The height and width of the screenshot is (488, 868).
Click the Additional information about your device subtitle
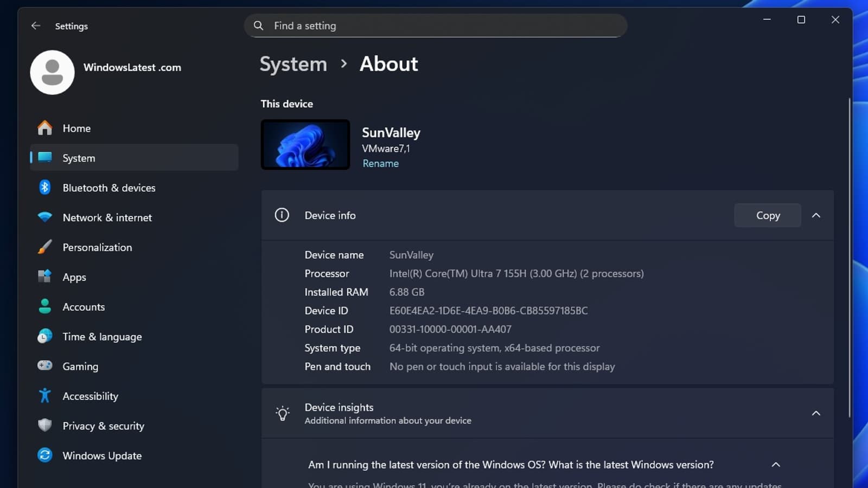388,421
